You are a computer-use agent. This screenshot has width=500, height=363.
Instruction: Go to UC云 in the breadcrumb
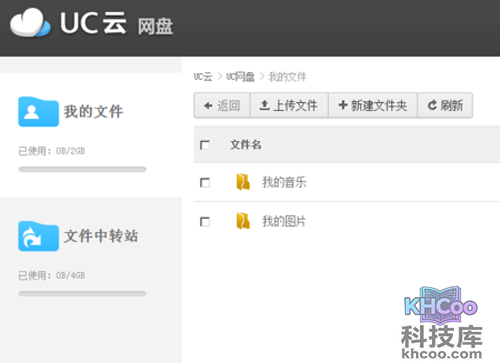[203, 77]
